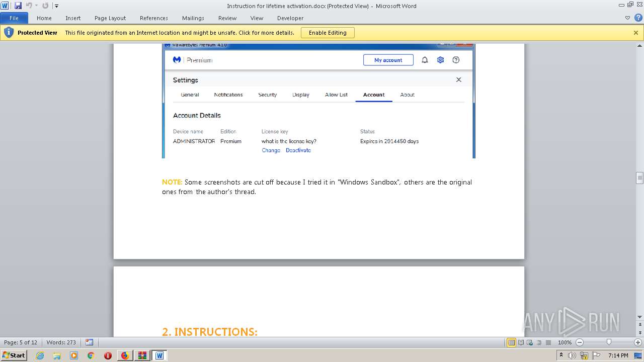Jump to next page via double-down arrows

640,333
